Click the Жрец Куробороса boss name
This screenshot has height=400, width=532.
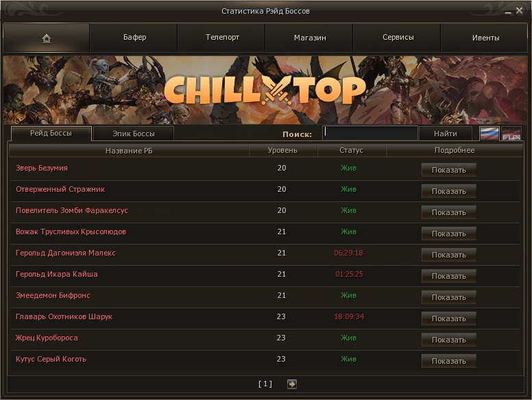pyautogui.click(x=47, y=338)
